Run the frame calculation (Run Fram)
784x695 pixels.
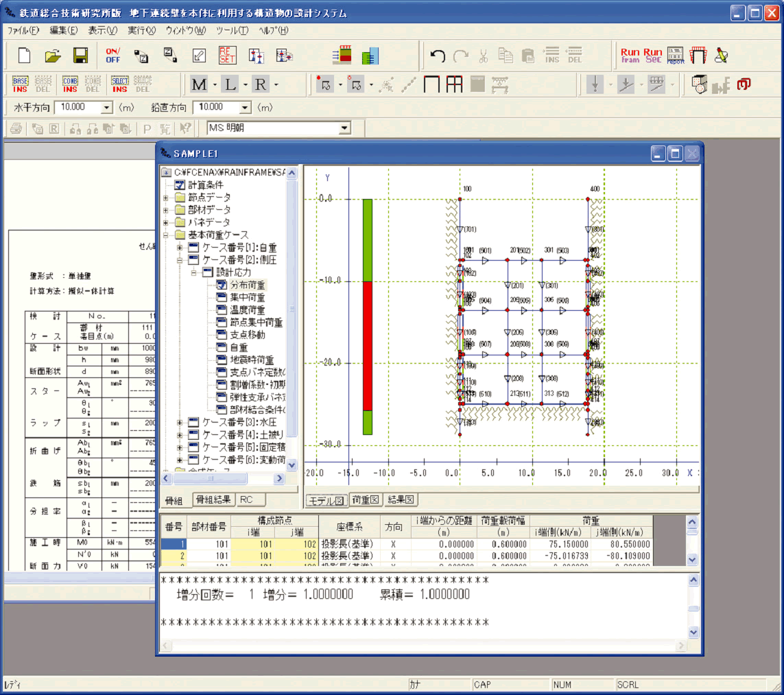point(630,56)
